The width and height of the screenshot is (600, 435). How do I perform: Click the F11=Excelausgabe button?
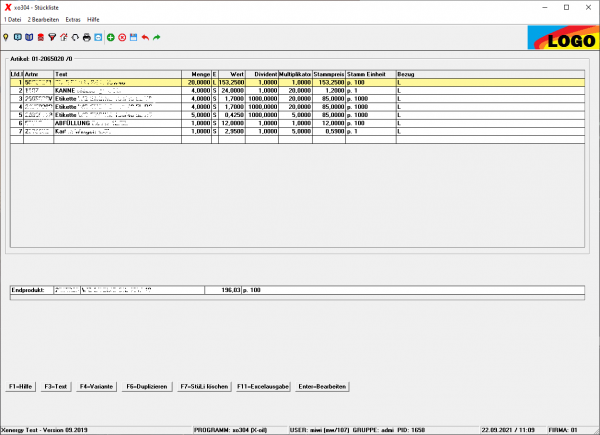tap(263, 386)
